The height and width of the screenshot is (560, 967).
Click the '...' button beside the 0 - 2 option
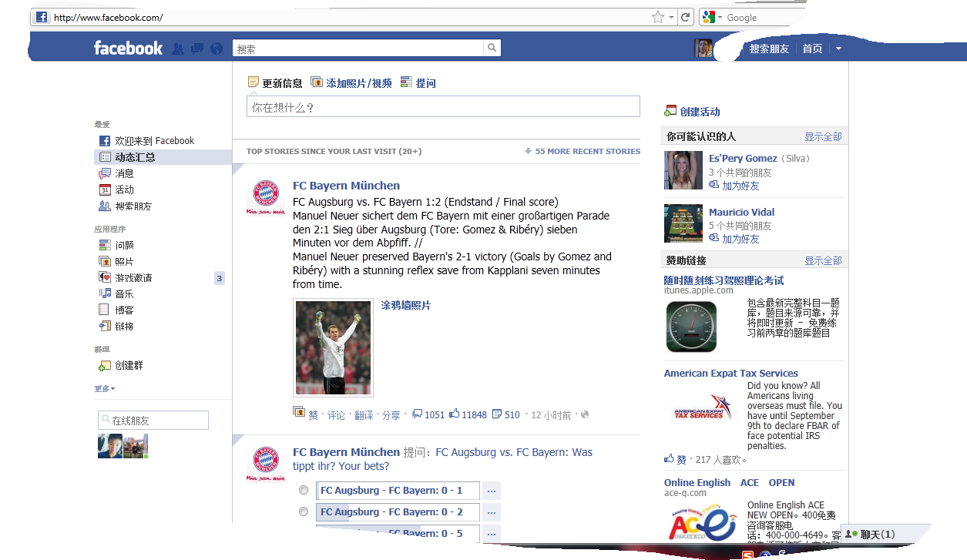pyautogui.click(x=492, y=511)
